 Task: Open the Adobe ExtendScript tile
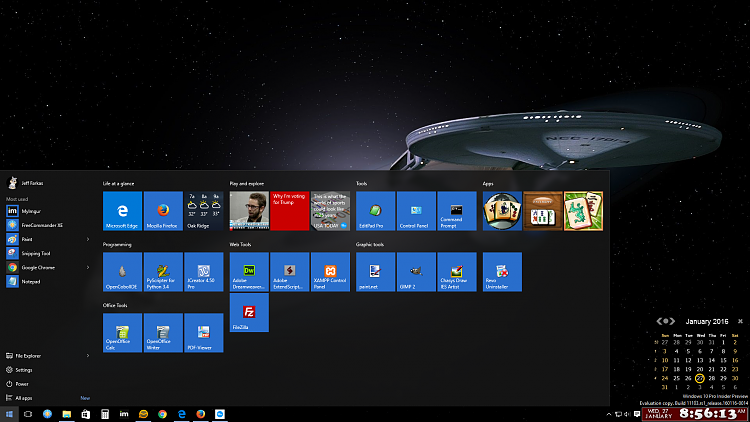(x=290, y=272)
